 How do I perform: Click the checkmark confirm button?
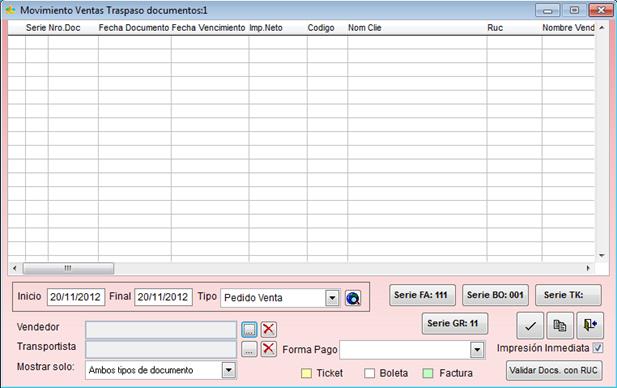(x=530, y=325)
